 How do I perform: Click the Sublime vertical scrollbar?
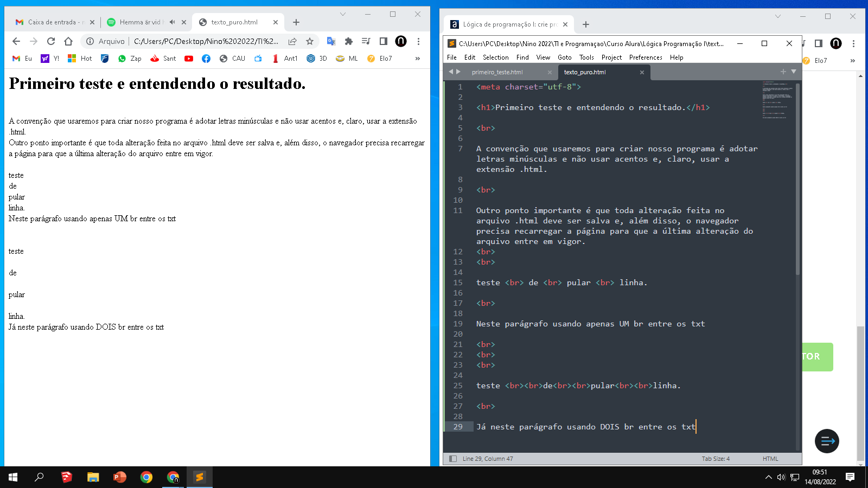798,179
